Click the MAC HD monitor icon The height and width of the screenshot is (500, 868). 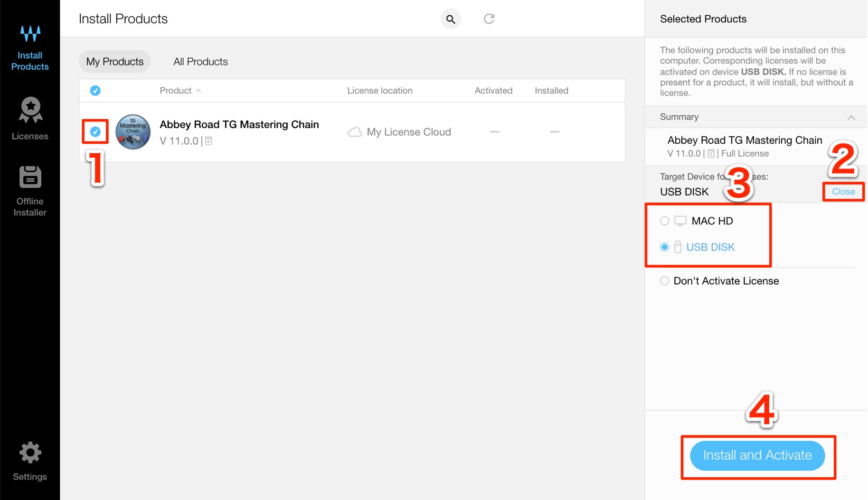pos(680,221)
